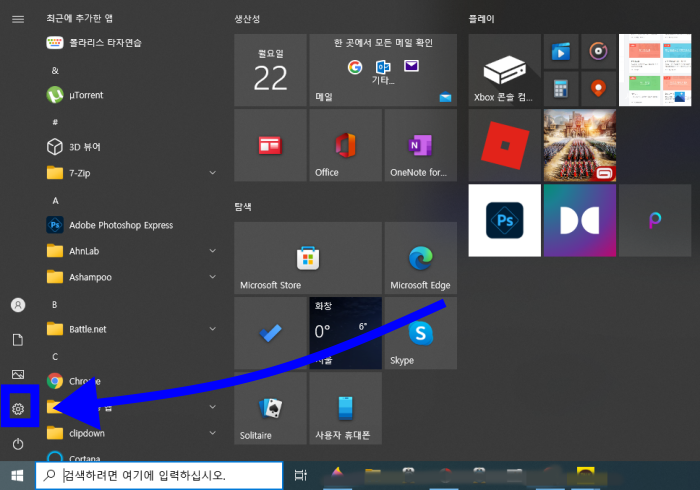
Task: Open 사용자 휴대폰 tile
Action: coord(346,408)
